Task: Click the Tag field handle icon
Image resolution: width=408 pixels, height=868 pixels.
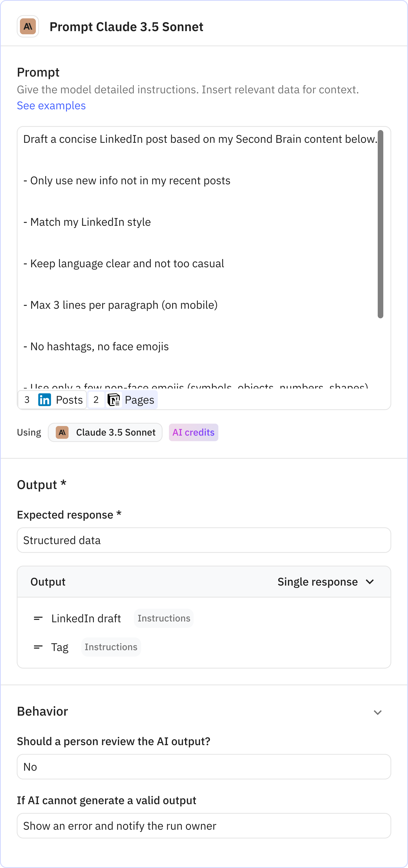Action: pyautogui.click(x=38, y=647)
